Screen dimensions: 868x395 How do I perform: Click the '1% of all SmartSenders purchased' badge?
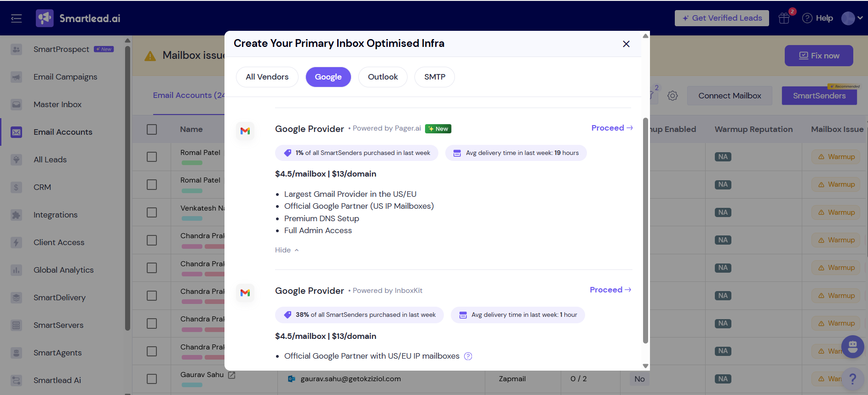click(356, 153)
